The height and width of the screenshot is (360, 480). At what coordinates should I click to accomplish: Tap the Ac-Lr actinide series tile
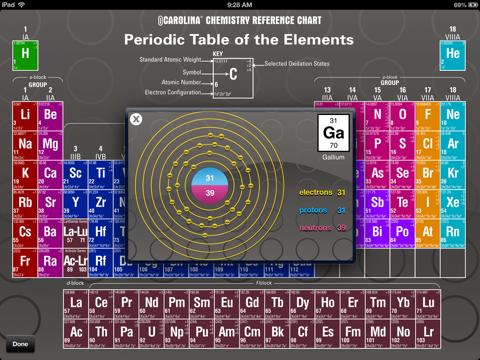coord(75,263)
